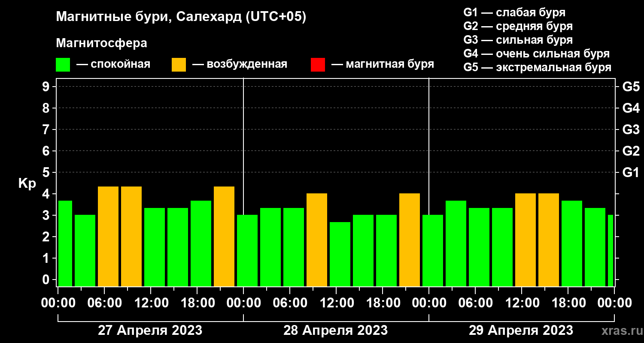Click the 'G3' label on right axis

tap(631, 129)
